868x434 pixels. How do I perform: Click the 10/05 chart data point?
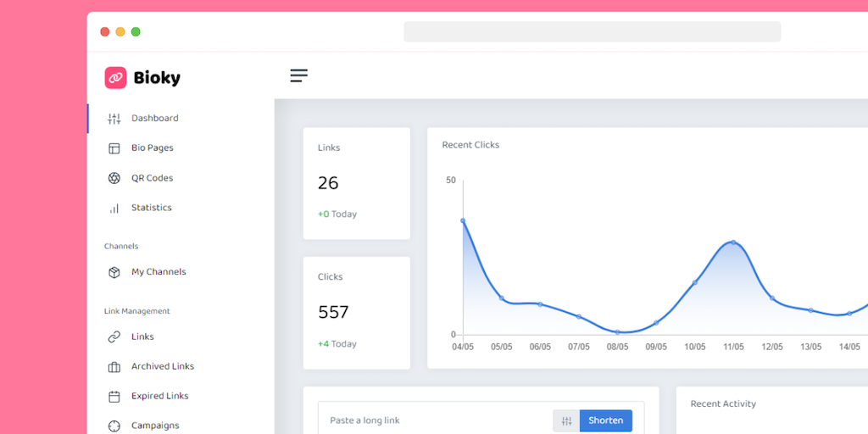click(x=695, y=283)
